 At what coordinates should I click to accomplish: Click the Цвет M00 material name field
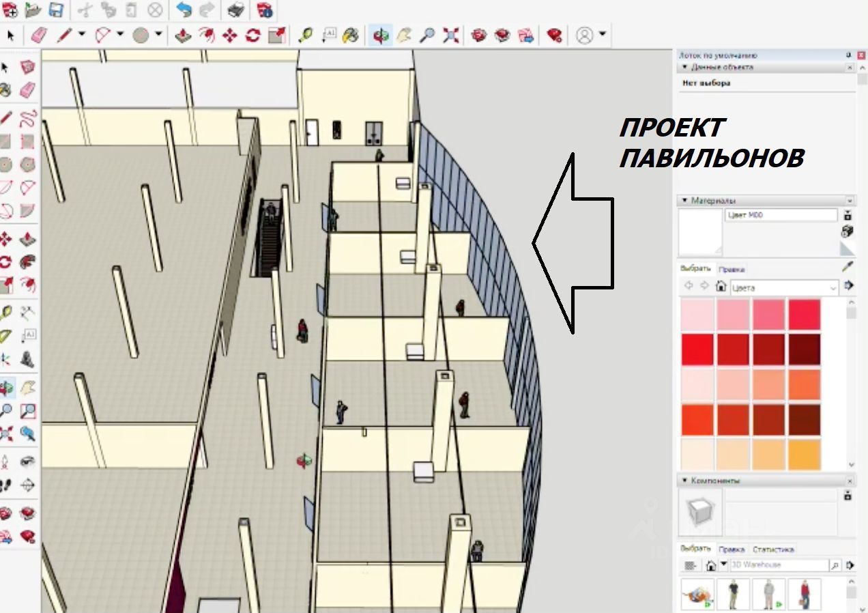(781, 215)
